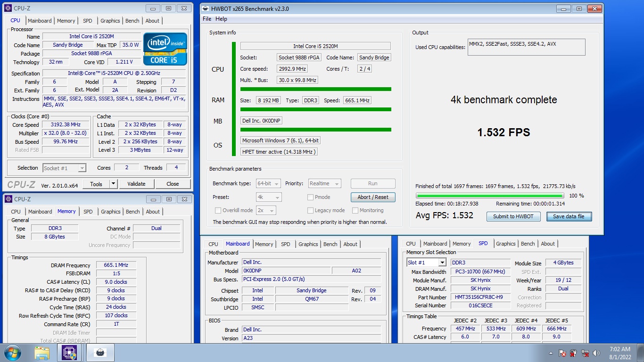
Task: Click the Core Speed 3192.38 MHz field
Action: (x=66, y=125)
